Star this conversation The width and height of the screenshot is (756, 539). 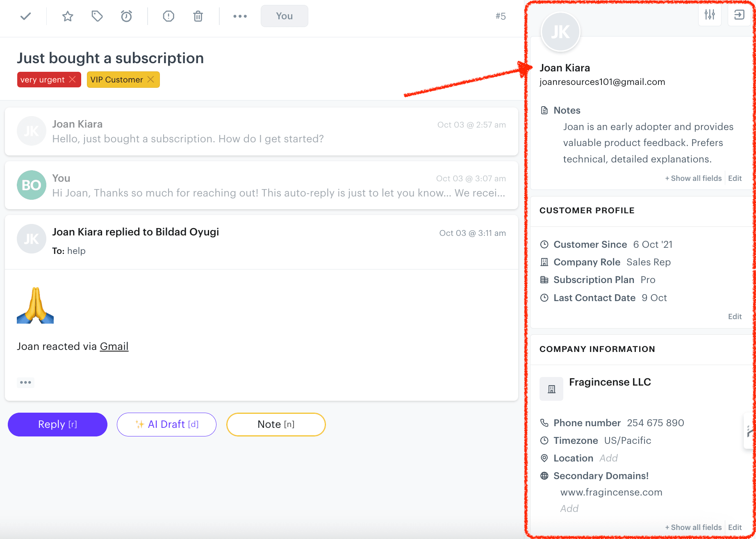pyautogui.click(x=67, y=16)
